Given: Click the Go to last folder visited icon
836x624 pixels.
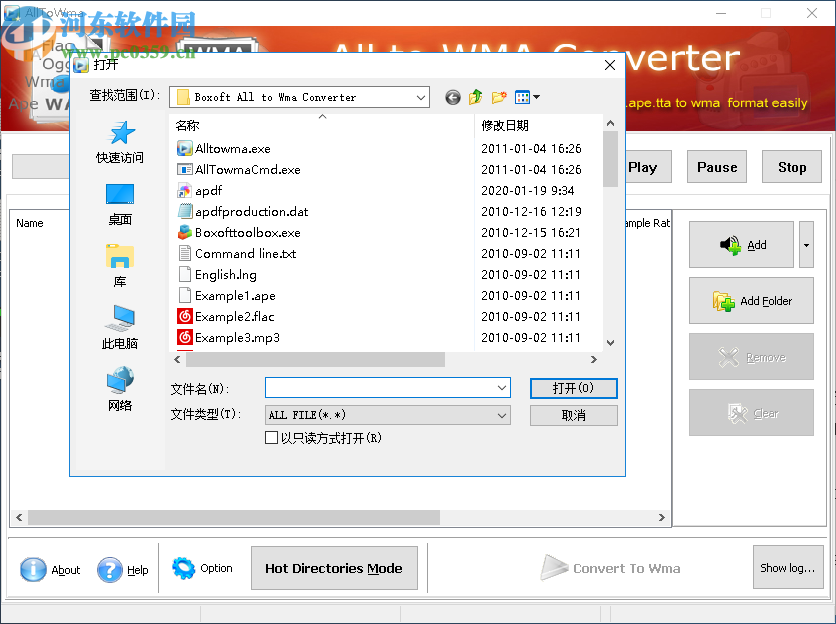Looking at the screenshot, I should (x=452, y=97).
